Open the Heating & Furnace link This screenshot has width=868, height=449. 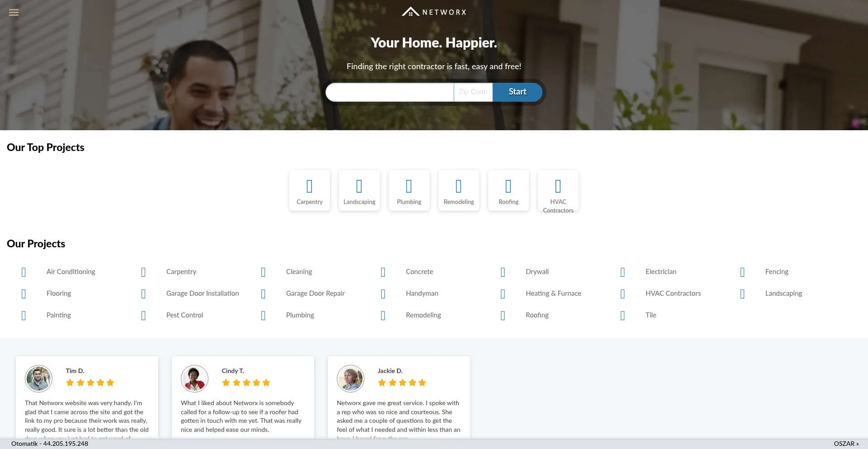pyautogui.click(x=553, y=293)
